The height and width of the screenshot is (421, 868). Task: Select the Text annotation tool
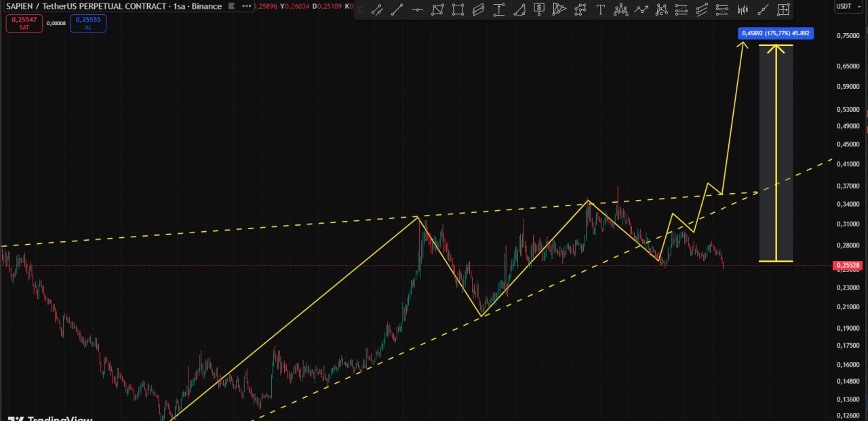600,9
